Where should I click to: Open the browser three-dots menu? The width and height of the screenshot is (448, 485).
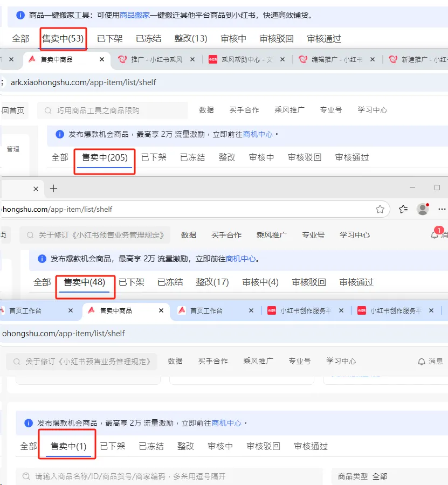442,210
